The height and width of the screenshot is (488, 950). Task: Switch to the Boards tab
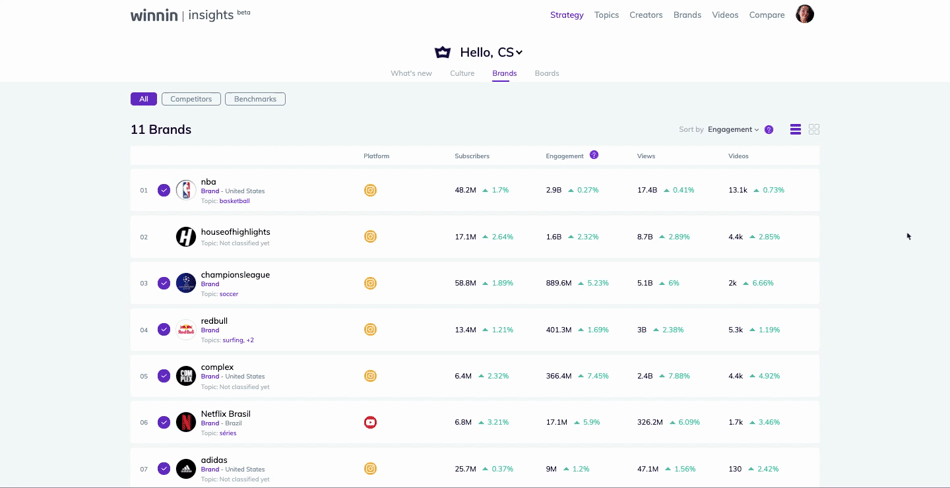[546, 73]
